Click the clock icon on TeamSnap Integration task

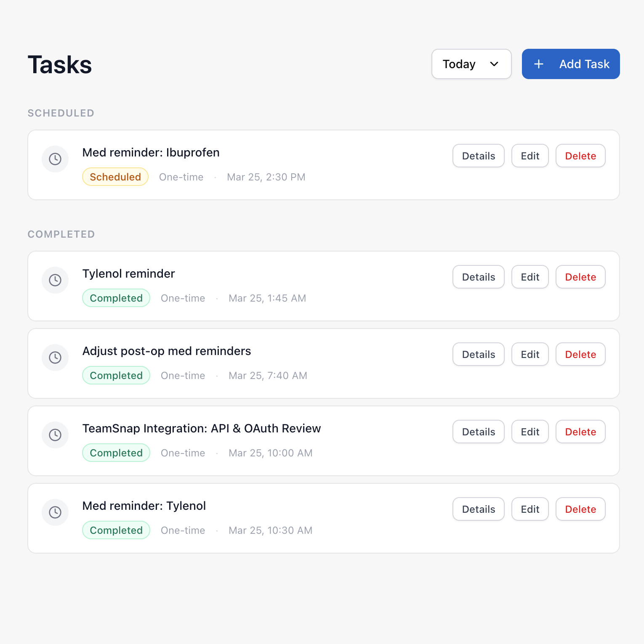coord(55,435)
